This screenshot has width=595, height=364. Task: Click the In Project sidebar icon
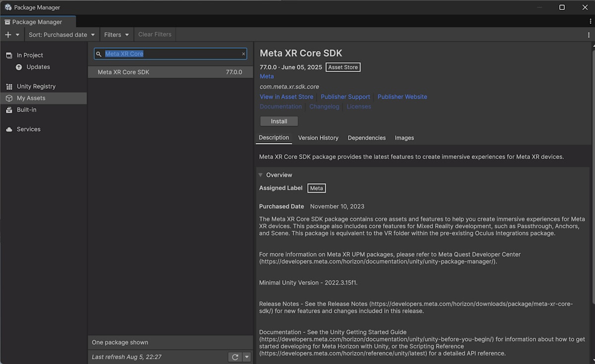[x=9, y=55]
